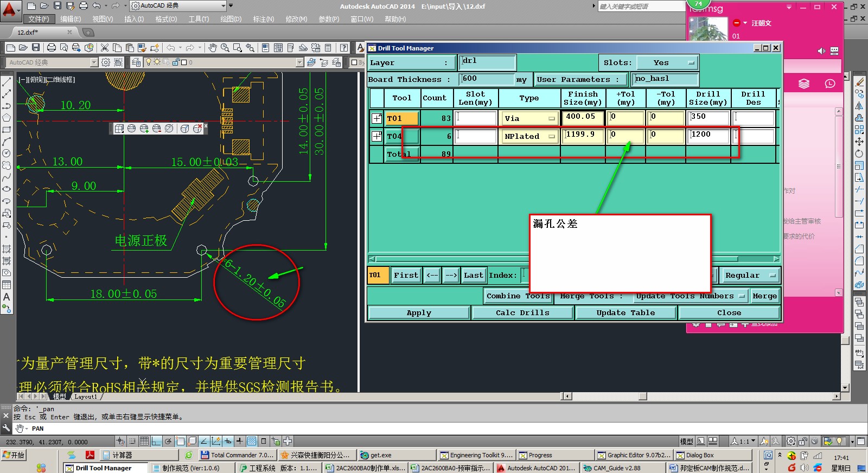Open the Properties palette icon

pos(266,48)
